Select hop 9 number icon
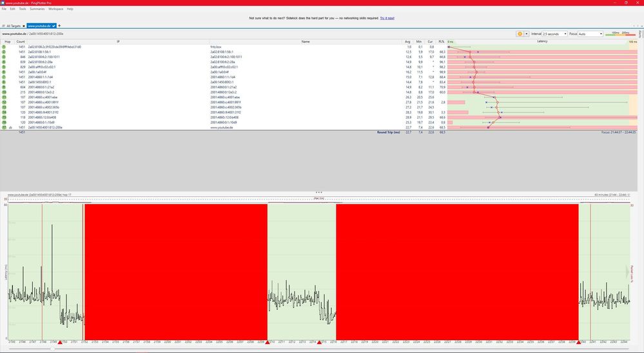Image resolution: width=644 pixels, height=353 pixels. pyautogui.click(x=4, y=87)
